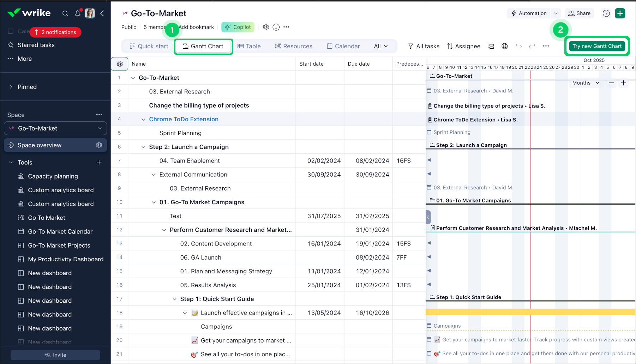This screenshot has height=364, width=636.
Task: Open the help question mark icon
Action: (606, 13)
